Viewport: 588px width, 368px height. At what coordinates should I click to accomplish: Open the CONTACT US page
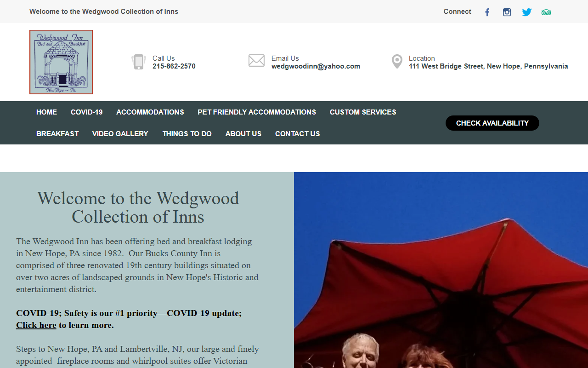point(298,134)
